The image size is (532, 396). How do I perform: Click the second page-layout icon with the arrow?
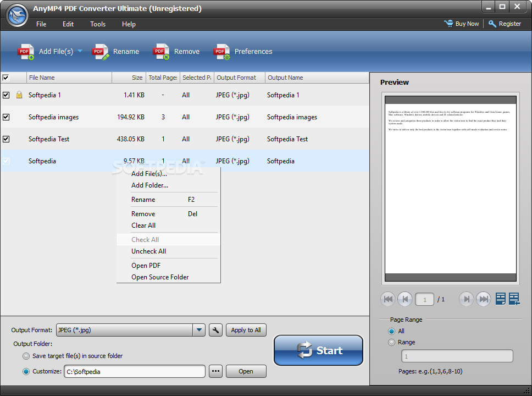click(x=514, y=299)
